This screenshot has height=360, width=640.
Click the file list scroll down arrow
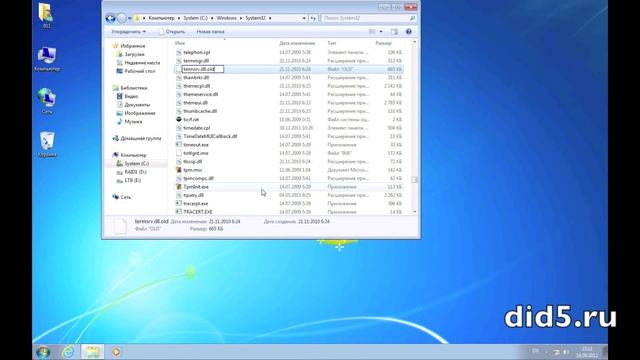point(415,212)
